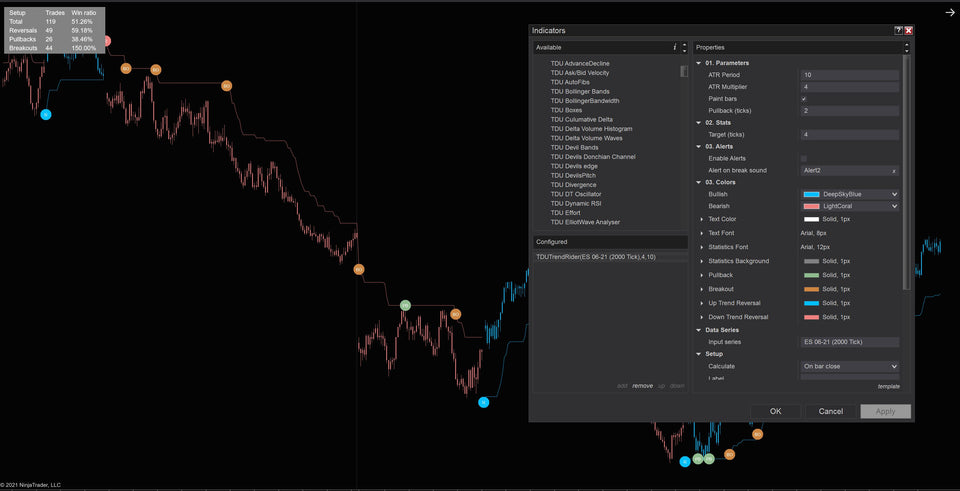Clear the Alert on break sound value
Screen dimensions: 960x491
click(x=894, y=171)
